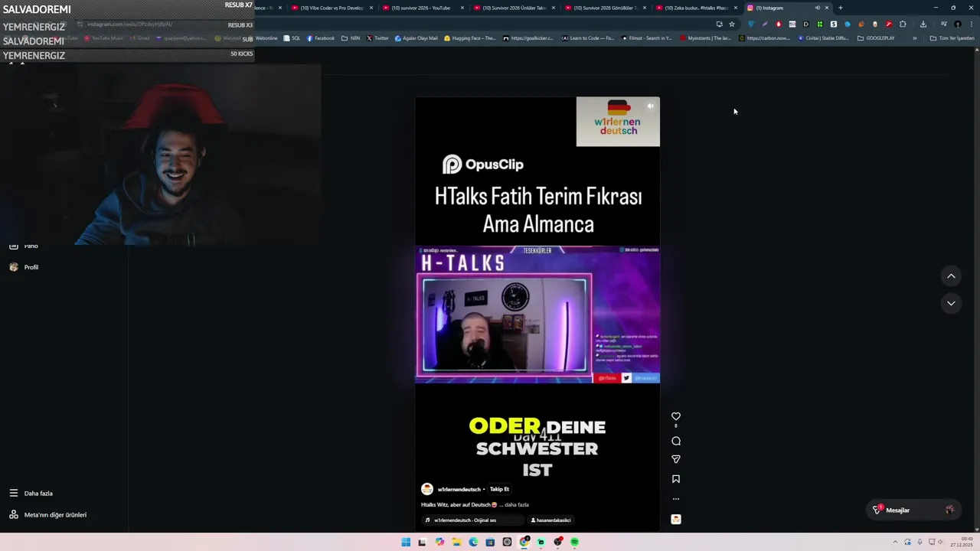Expand hidden bookmarks chevron
The width and height of the screenshot is (980, 551).
coord(914,38)
